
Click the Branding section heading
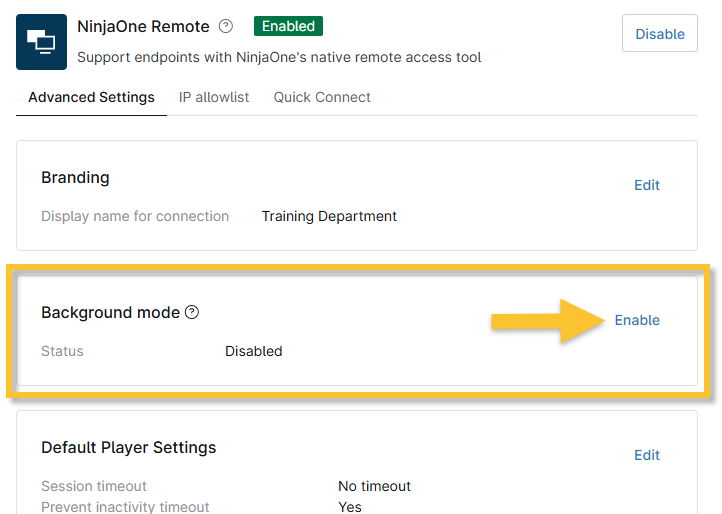pyautogui.click(x=75, y=178)
